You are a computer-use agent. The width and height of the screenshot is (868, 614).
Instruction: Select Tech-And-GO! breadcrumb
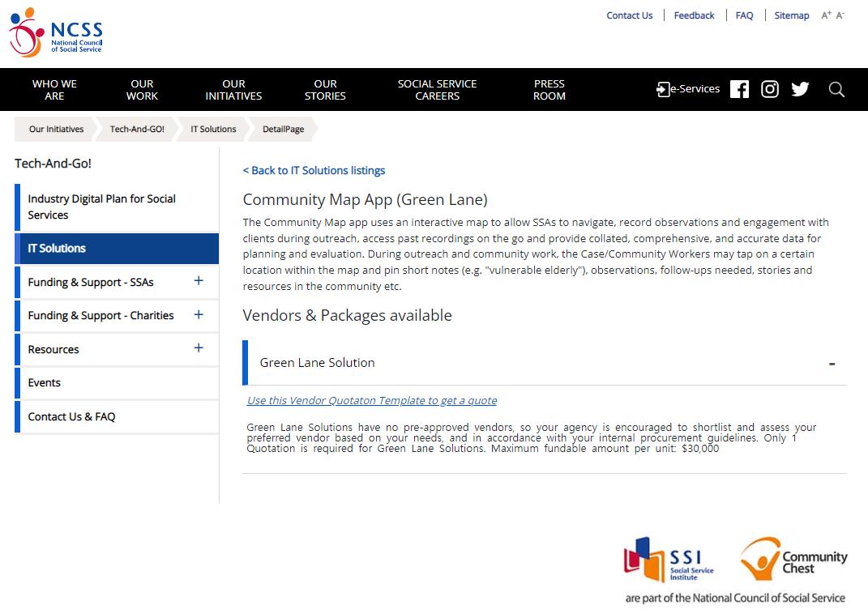[x=137, y=129]
